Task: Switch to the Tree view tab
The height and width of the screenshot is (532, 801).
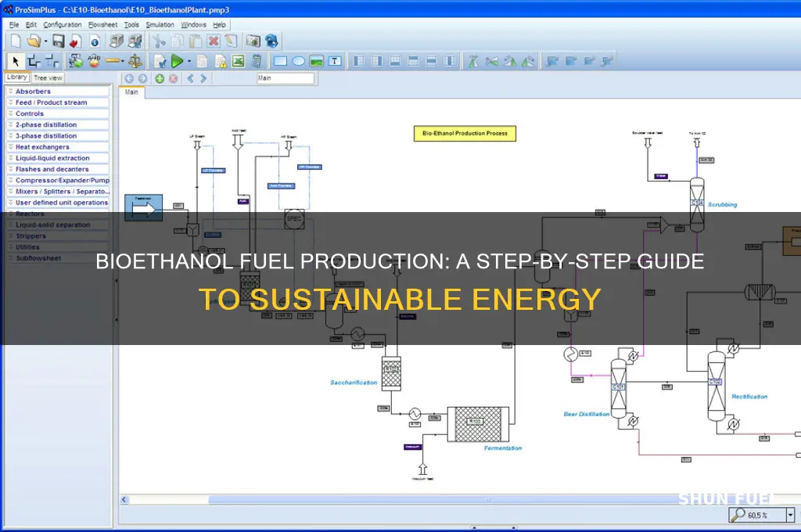Action: [48, 78]
